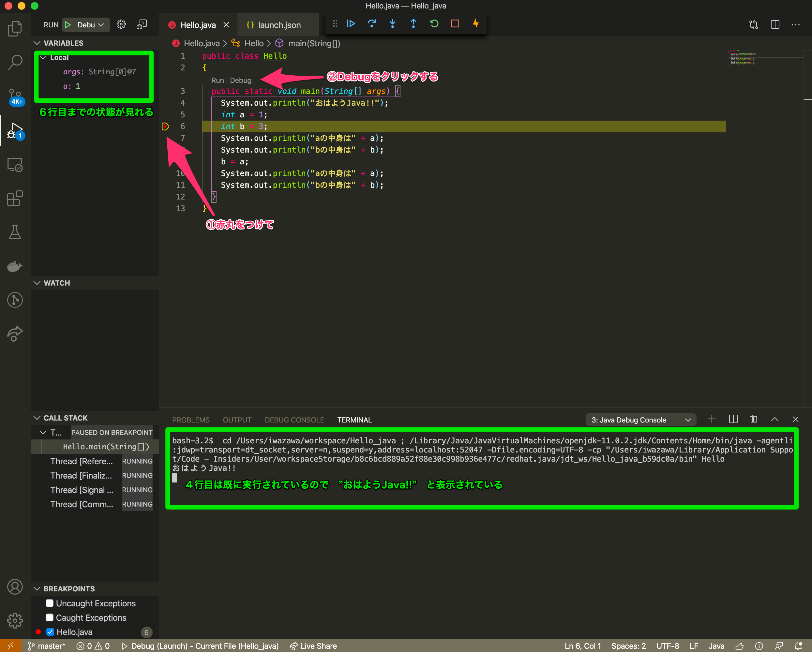The image size is (812, 652).
Task: Click the errors and warnings count
Action: click(93, 646)
